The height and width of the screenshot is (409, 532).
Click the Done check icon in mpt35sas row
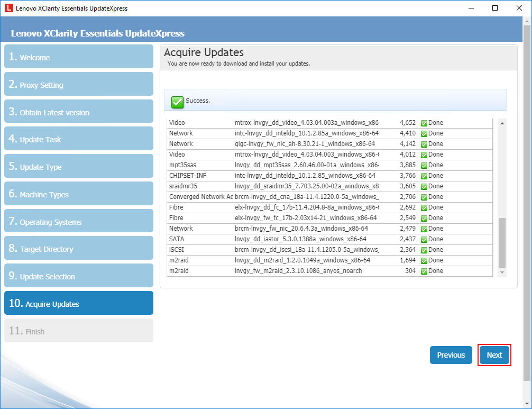(x=424, y=166)
